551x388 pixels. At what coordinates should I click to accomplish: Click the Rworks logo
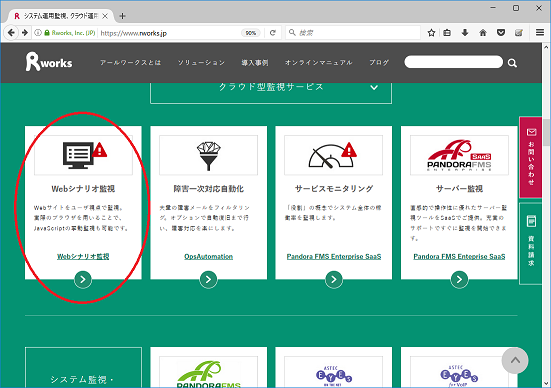pos(49,62)
